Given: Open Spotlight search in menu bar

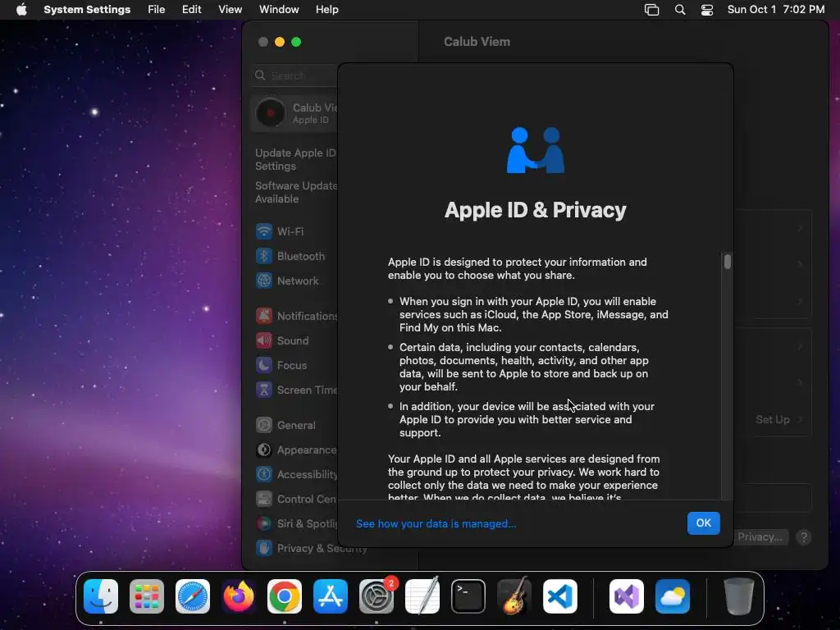Looking at the screenshot, I should pos(680,10).
